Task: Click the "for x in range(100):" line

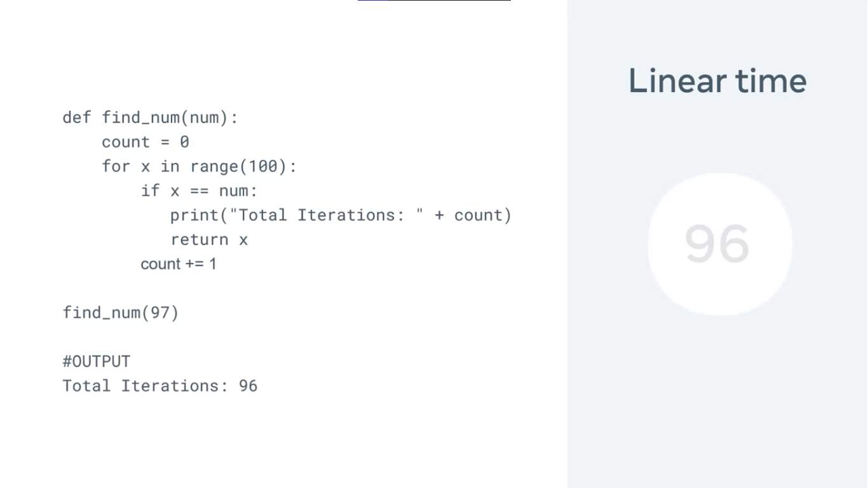Action: tap(199, 166)
